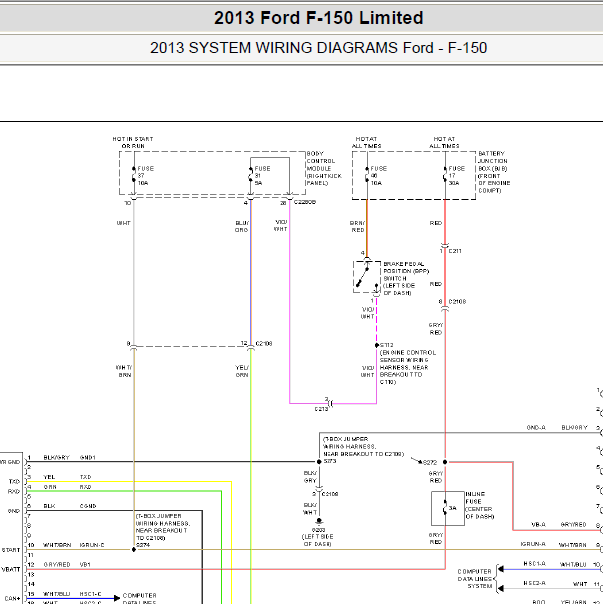
Task: Click the GND1 circuit label on pin 1
Action: (87, 457)
